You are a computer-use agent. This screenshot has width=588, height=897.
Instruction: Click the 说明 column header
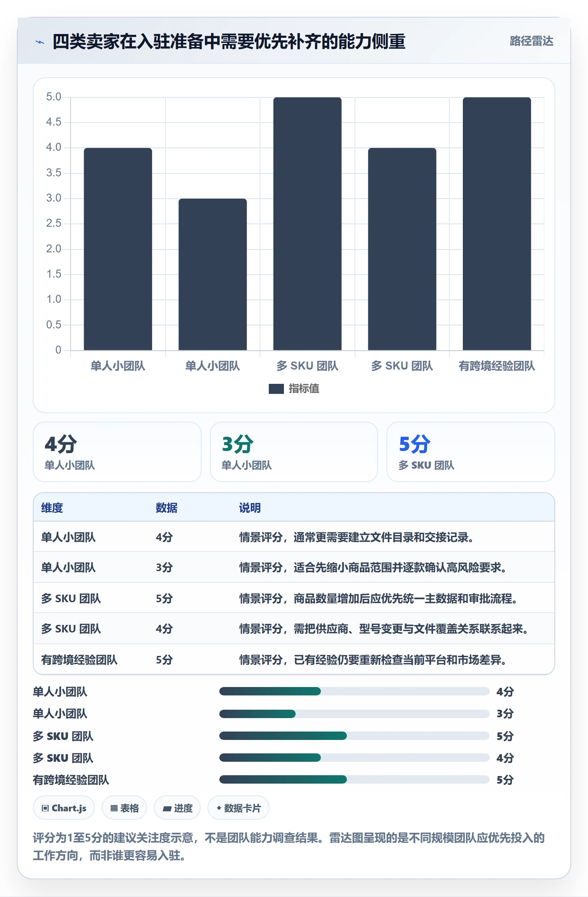pyautogui.click(x=250, y=508)
